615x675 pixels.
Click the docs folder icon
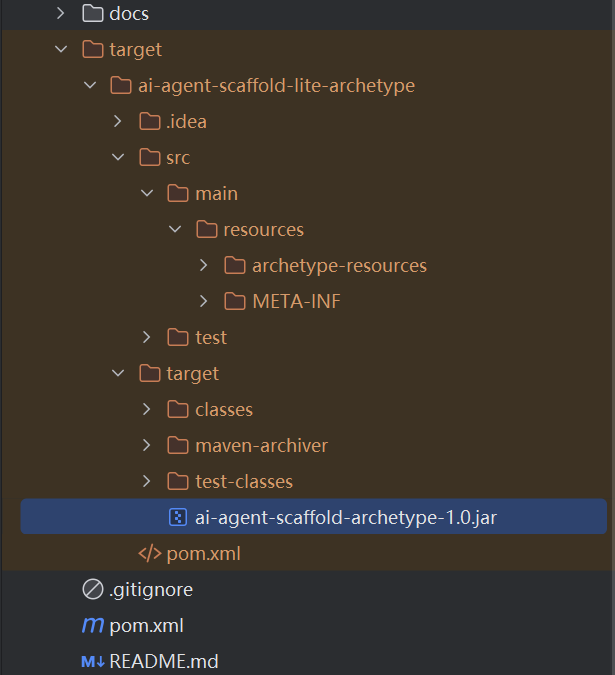(x=93, y=13)
